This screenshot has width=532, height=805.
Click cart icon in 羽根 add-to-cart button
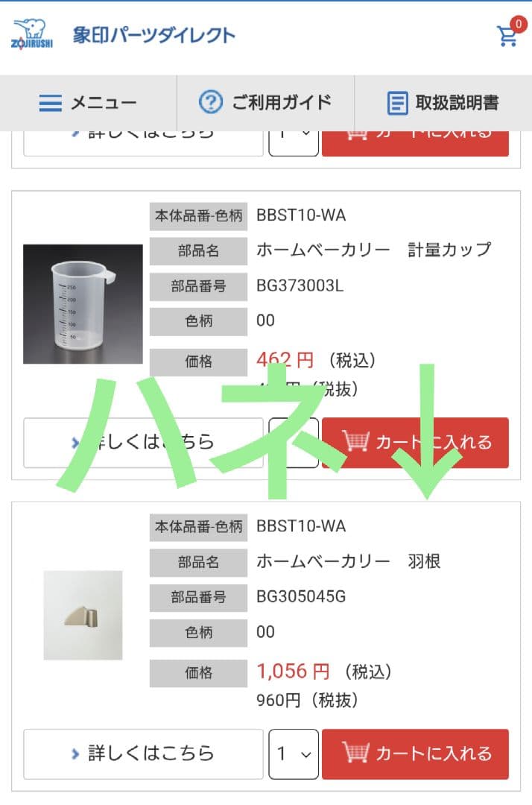[355, 753]
